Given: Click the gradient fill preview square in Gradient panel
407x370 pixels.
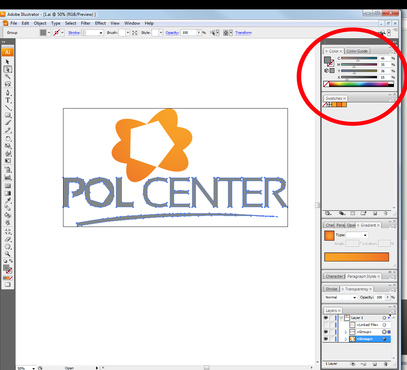Looking at the screenshot, I should (x=329, y=236).
